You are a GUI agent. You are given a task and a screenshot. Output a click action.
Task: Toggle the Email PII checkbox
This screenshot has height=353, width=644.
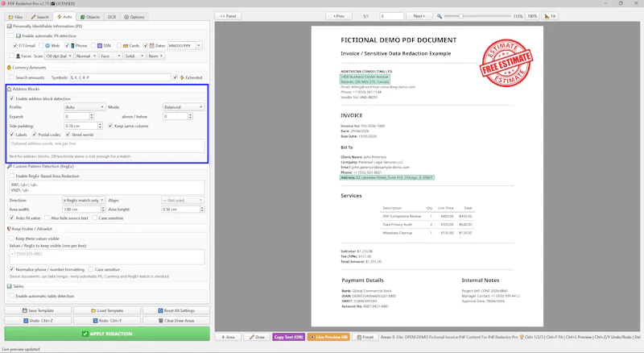(15, 46)
